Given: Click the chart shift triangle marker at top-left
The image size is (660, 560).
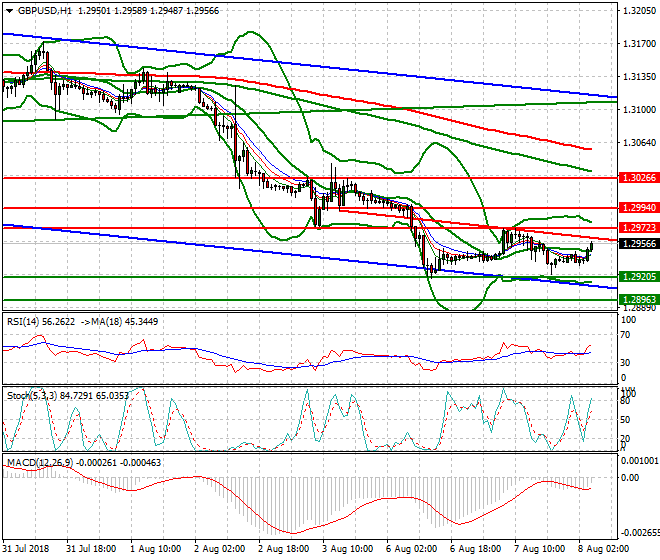Looking at the screenshot, I should pyautogui.click(x=7, y=9).
